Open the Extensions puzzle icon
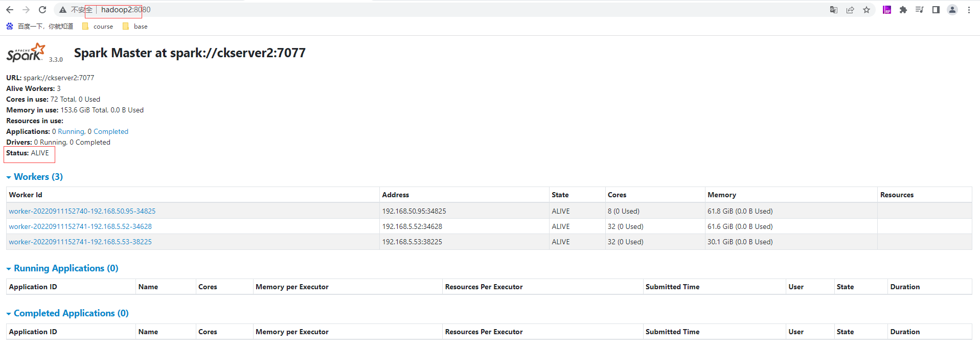The image size is (980, 348). [903, 10]
